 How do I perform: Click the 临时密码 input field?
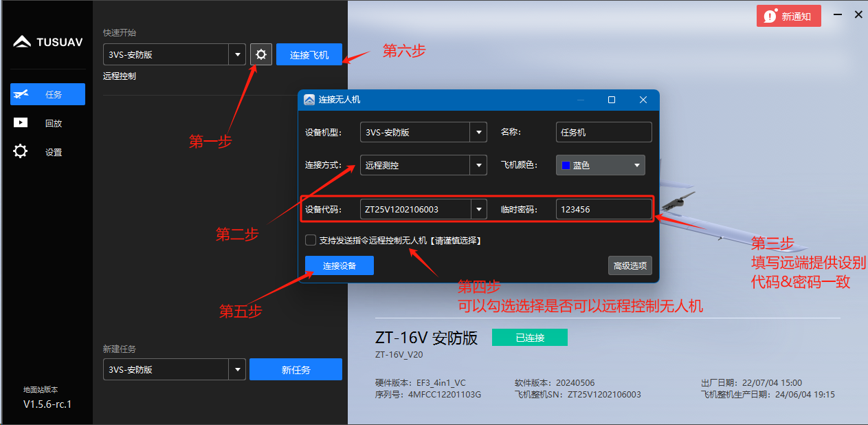(x=603, y=209)
